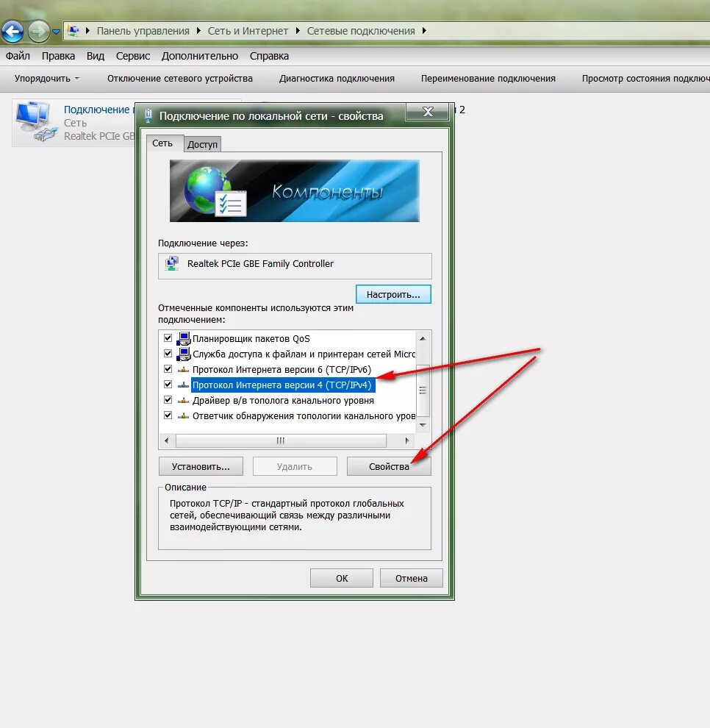Click the dialog title bar network icon

(x=148, y=115)
